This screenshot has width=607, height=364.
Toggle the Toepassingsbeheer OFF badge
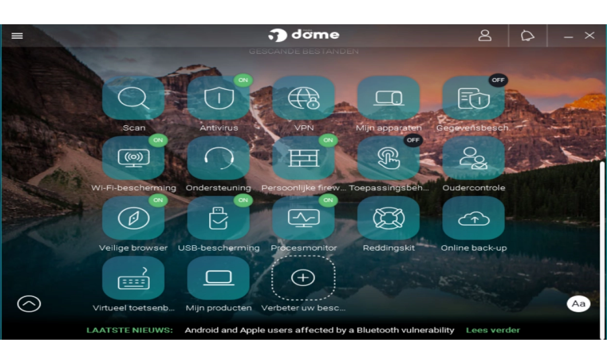[x=413, y=140]
